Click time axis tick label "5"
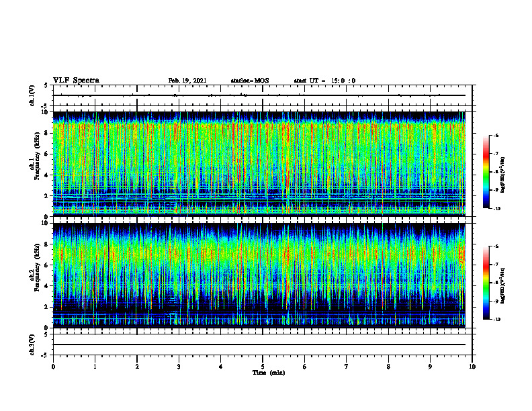 point(263,367)
